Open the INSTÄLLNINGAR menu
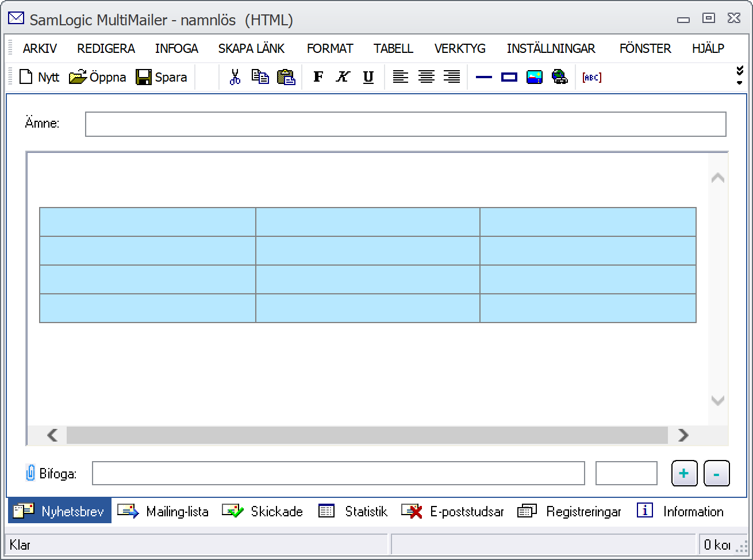The width and height of the screenshot is (753, 560). pos(551,49)
